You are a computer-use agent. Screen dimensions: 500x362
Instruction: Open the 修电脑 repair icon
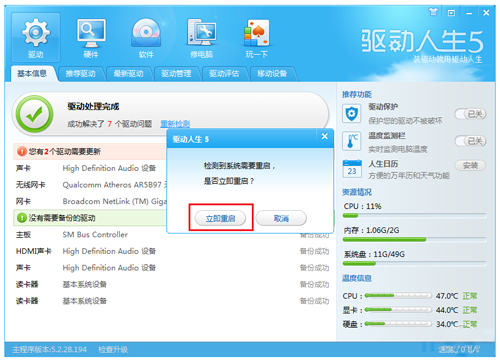pos(202,37)
